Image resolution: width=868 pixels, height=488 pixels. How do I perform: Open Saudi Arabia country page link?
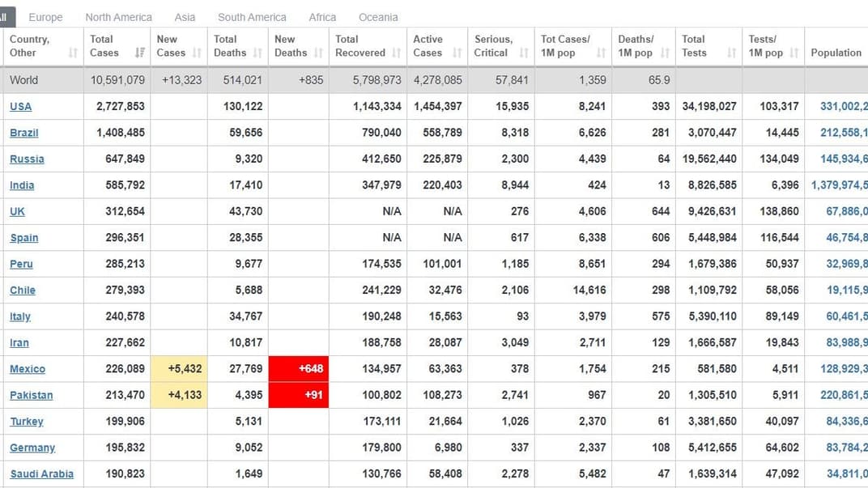click(41, 474)
